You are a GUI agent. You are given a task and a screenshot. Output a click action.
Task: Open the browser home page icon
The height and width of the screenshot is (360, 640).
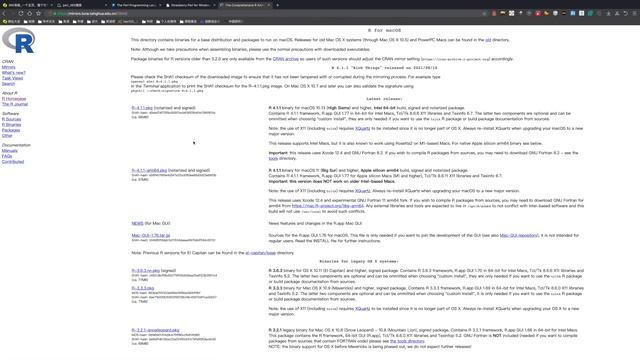(29, 13)
